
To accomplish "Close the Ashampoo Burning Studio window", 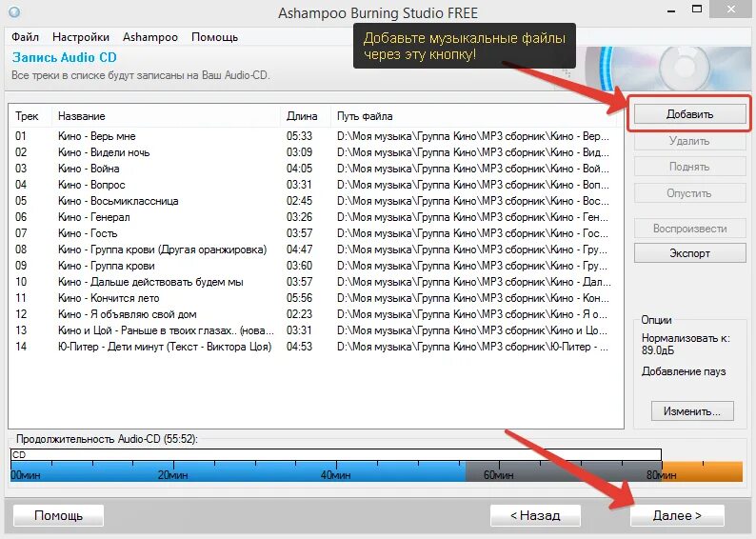I will (731, 10).
